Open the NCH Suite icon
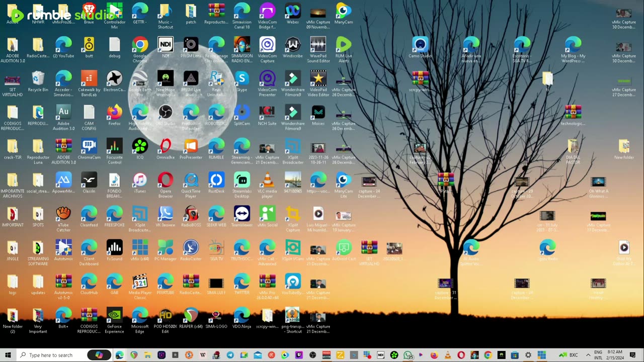 point(267,115)
